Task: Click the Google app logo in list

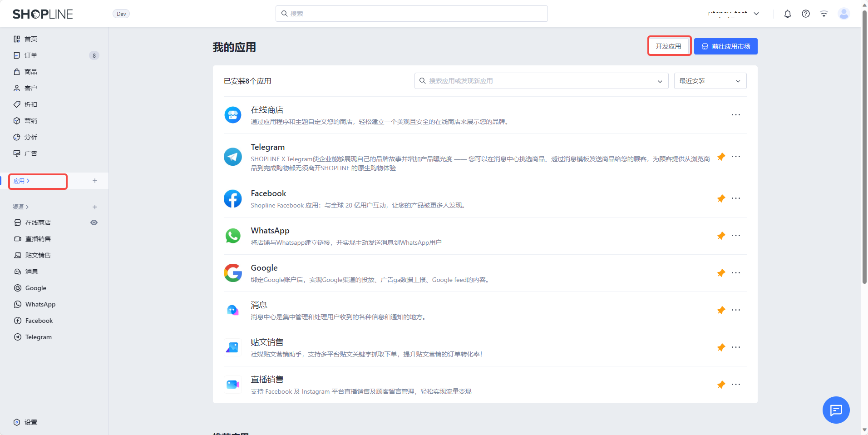Action: pos(233,273)
